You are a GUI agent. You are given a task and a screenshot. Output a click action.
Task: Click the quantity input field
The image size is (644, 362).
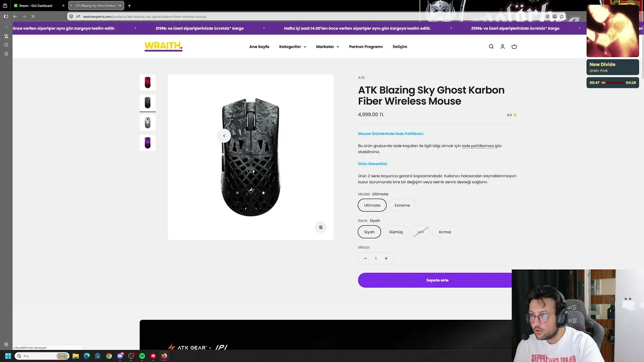[x=375, y=258]
